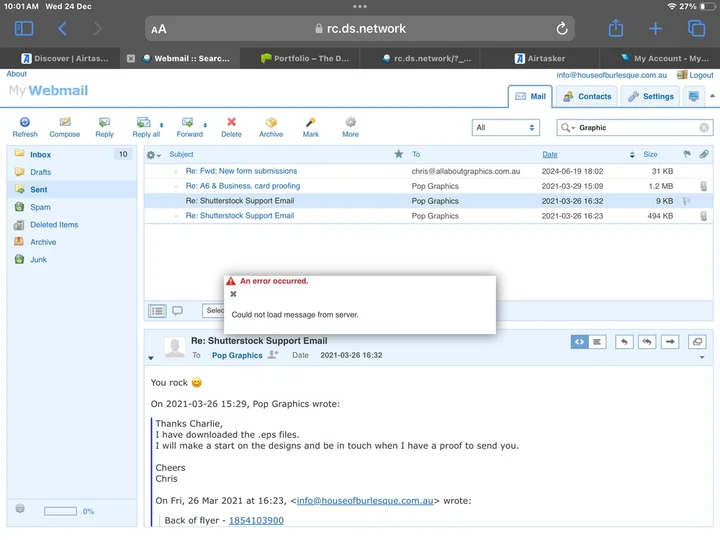Open the Deleted Items folder
This screenshot has height=540, width=720.
coord(72,225)
